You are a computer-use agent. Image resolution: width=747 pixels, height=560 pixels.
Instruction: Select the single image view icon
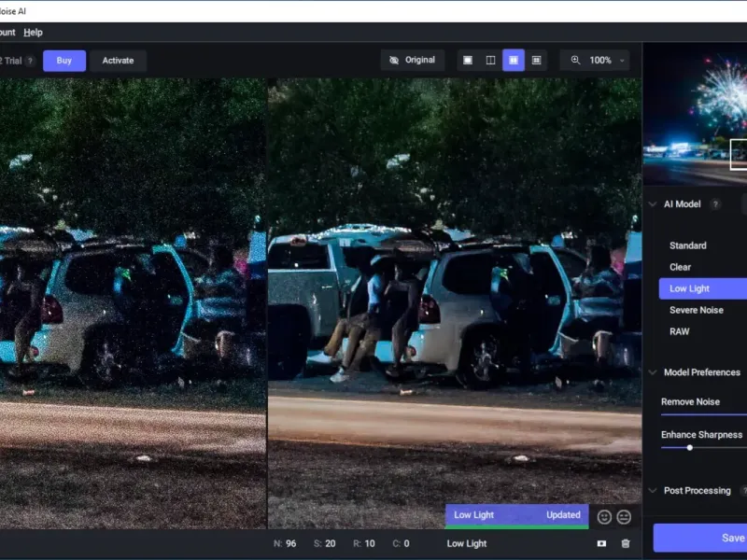(x=468, y=60)
